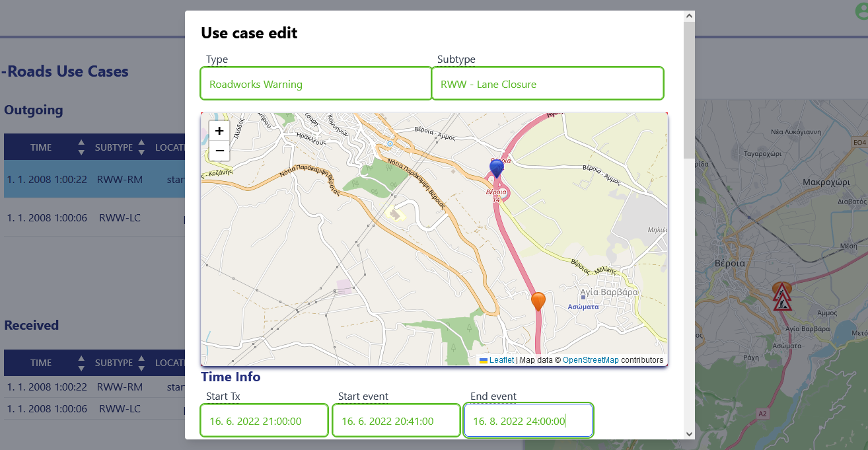Screen dimensions: 868x450
Task: Open the Type dropdown showing Roadworks Warning
Action: [x=316, y=84]
